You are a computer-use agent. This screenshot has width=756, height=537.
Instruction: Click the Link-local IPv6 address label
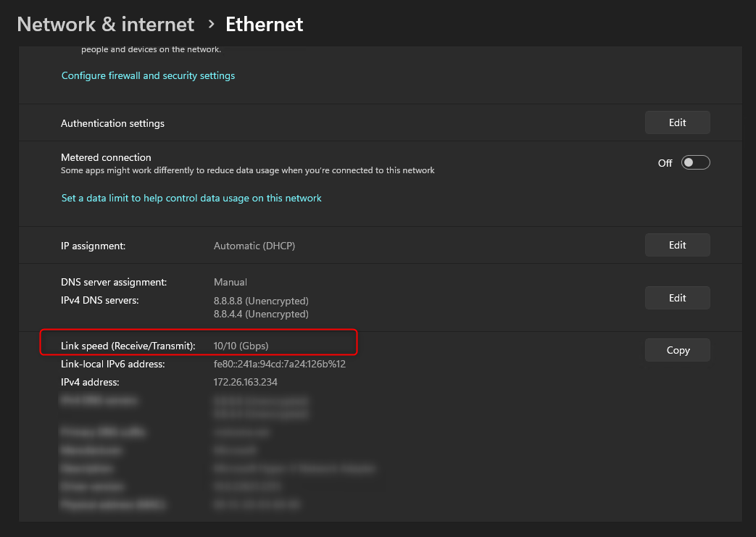click(113, 364)
